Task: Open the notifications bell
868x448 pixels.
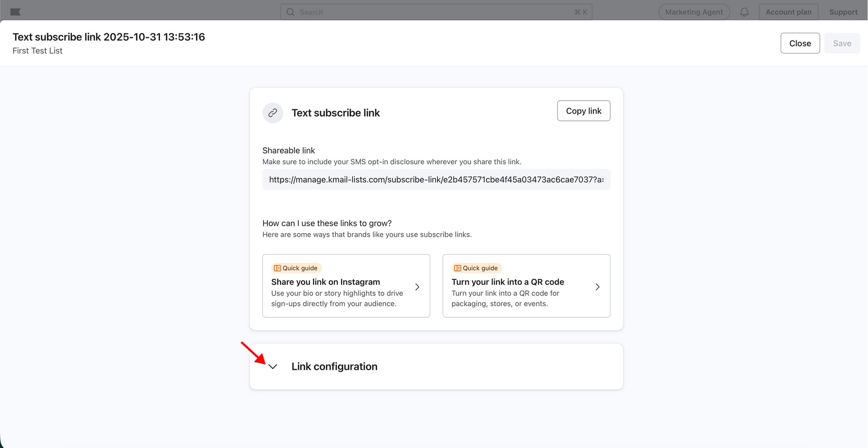Action: (x=744, y=12)
